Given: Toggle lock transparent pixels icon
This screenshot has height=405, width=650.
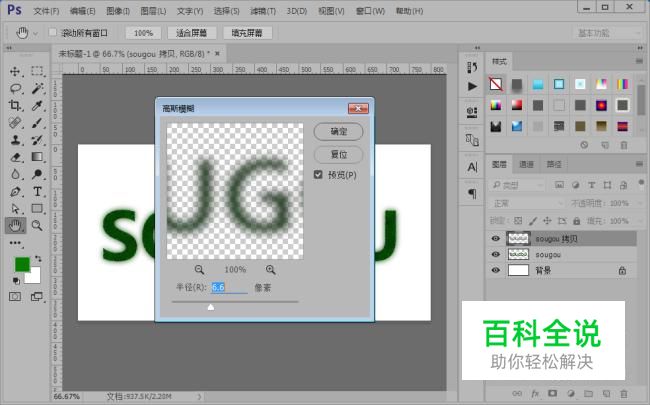Looking at the screenshot, I should tap(518, 221).
